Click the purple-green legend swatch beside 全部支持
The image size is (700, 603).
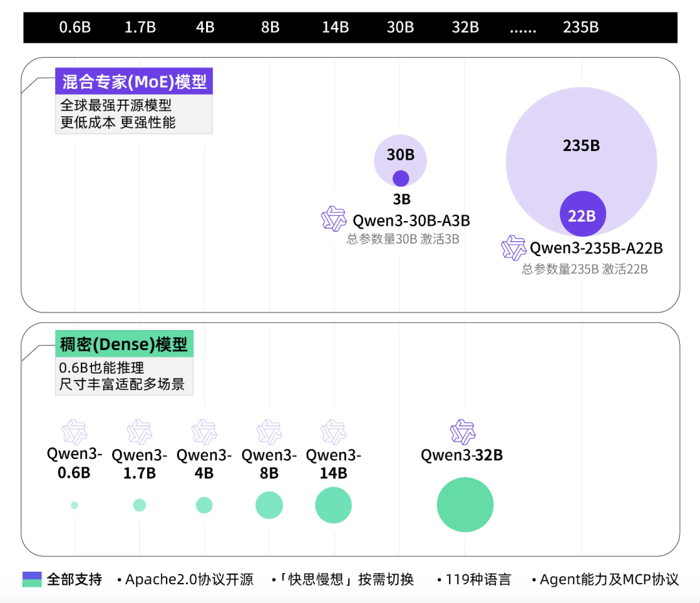(32, 579)
